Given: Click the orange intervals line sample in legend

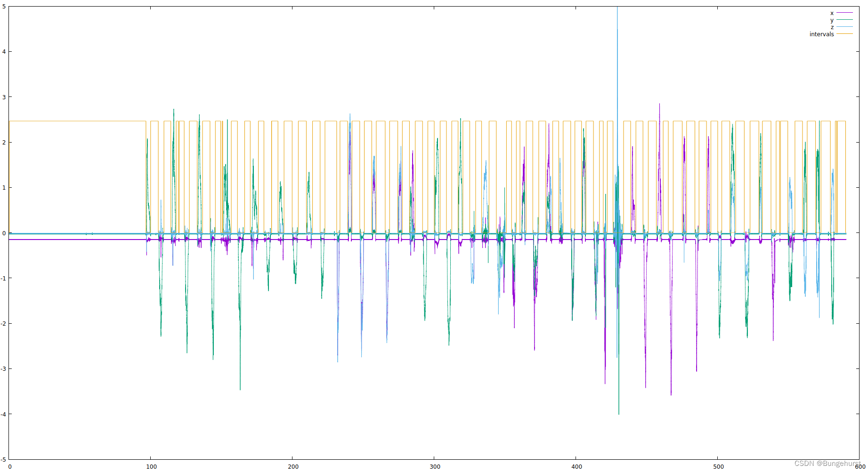Looking at the screenshot, I should point(844,34).
